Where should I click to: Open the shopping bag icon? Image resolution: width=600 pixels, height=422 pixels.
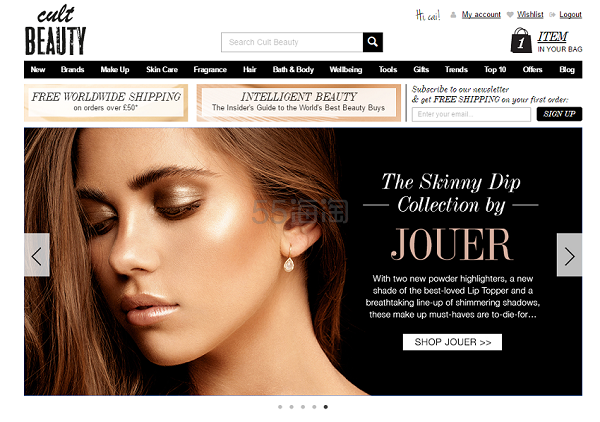tap(521, 41)
